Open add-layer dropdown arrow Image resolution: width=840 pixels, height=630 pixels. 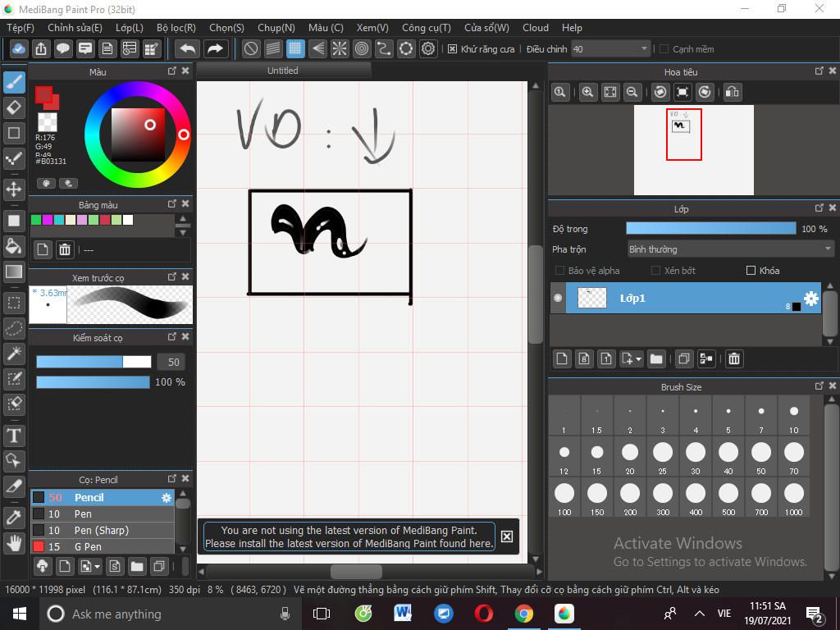click(638, 359)
